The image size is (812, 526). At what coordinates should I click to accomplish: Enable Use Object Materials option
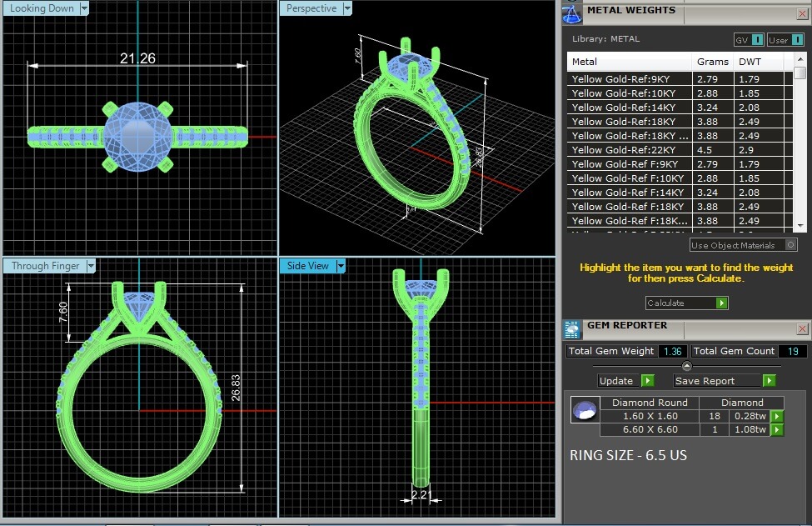tap(790, 245)
